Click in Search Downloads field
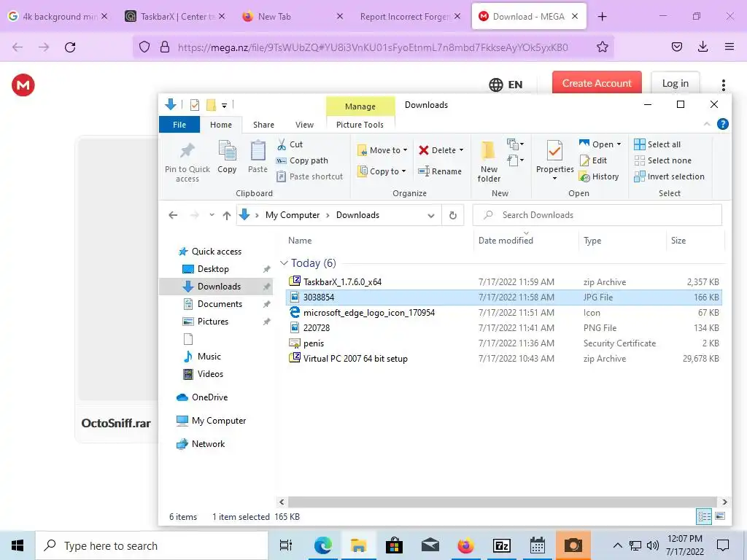The image size is (747, 560). (x=597, y=215)
